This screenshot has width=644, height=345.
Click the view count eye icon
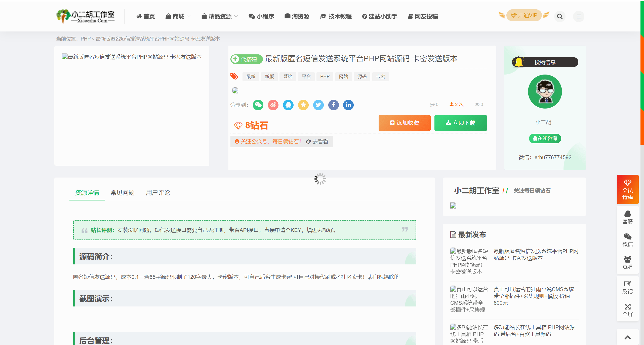click(x=477, y=105)
